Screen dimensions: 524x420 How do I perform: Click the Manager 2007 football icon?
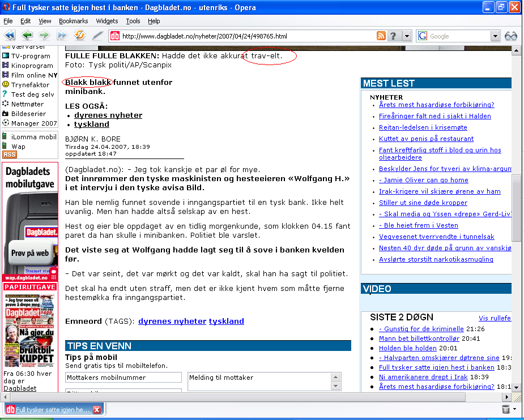pos(5,122)
